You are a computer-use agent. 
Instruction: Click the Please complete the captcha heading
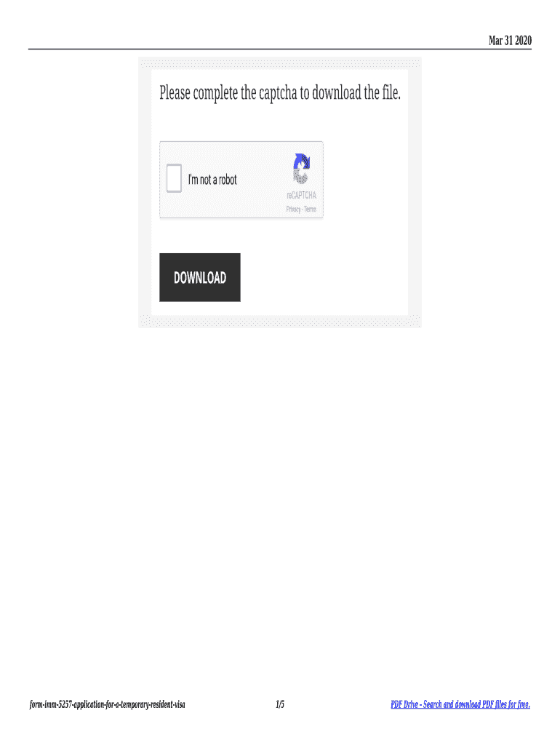[x=280, y=93]
